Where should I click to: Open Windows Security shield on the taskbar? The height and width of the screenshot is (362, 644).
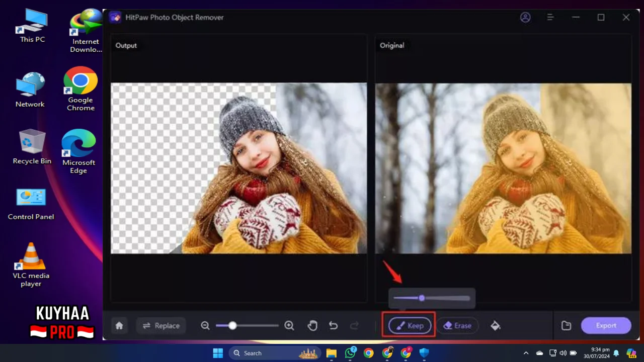point(424,353)
